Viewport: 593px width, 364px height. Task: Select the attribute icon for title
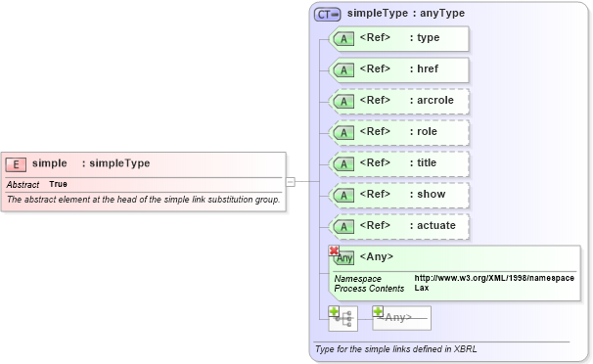point(343,164)
